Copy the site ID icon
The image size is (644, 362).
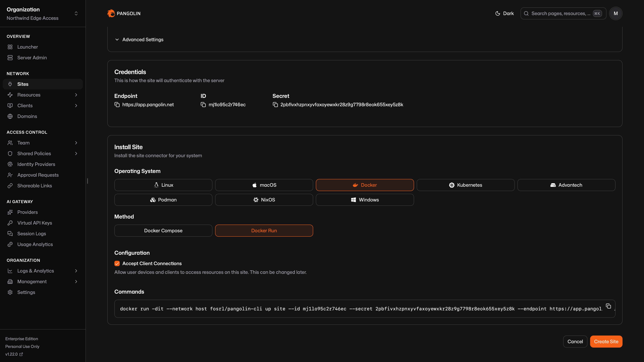203,104
